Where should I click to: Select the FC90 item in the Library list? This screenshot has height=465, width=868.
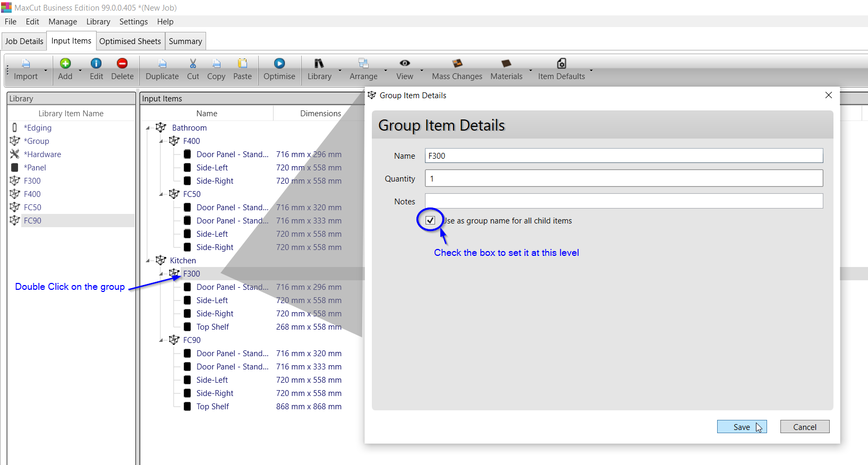click(x=32, y=221)
